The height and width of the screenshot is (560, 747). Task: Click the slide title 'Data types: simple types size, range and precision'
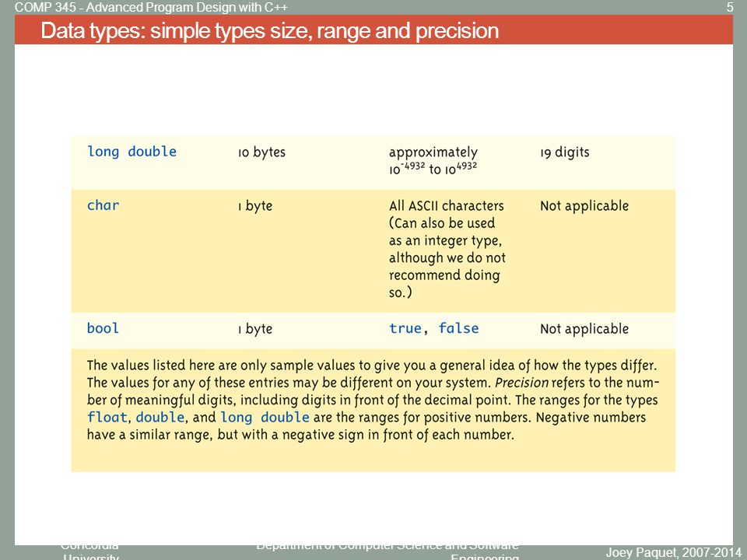(x=270, y=31)
